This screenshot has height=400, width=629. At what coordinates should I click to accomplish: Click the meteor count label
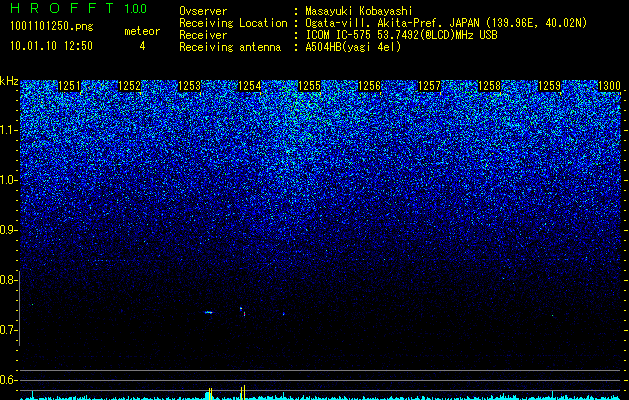[142, 31]
